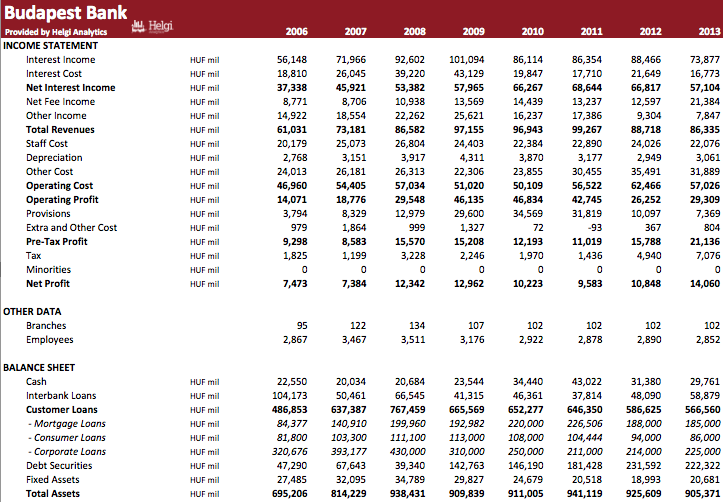Click Cash 2011 value 43,022
This screenshot has width=724, height=502.
point(587,382)
